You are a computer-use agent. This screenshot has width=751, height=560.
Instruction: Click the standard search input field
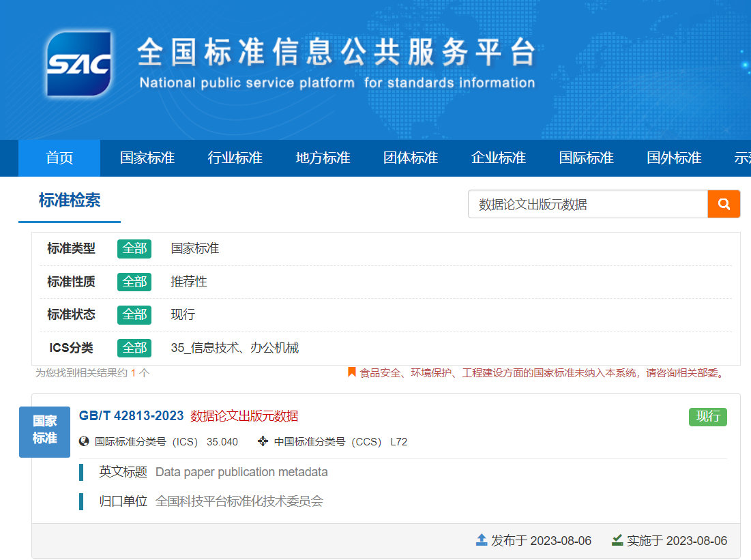(587, 204)
